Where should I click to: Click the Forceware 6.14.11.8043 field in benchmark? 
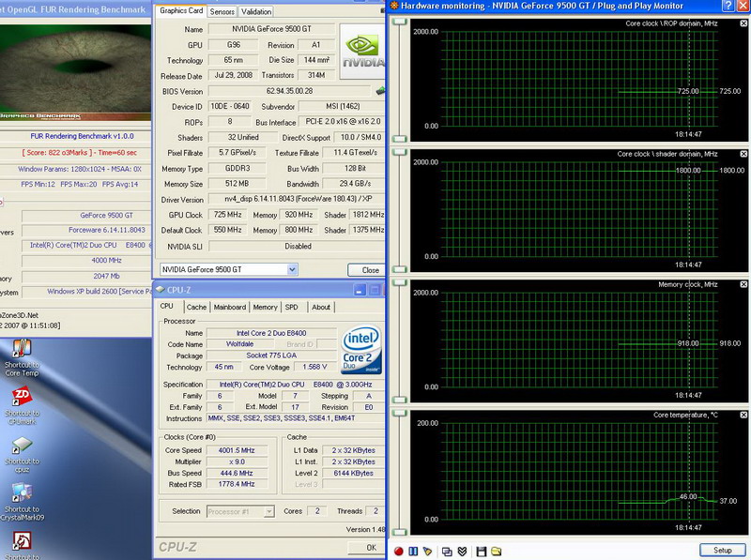[x=86, y=230]
